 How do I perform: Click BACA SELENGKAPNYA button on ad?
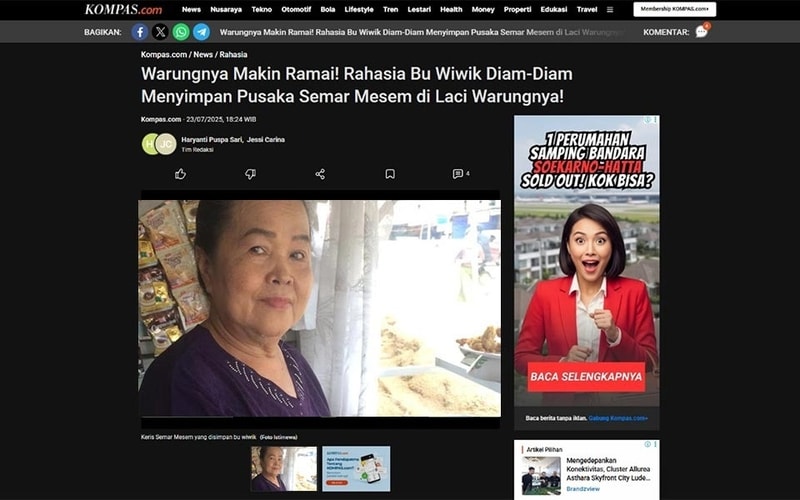click(x=586, y=377)
